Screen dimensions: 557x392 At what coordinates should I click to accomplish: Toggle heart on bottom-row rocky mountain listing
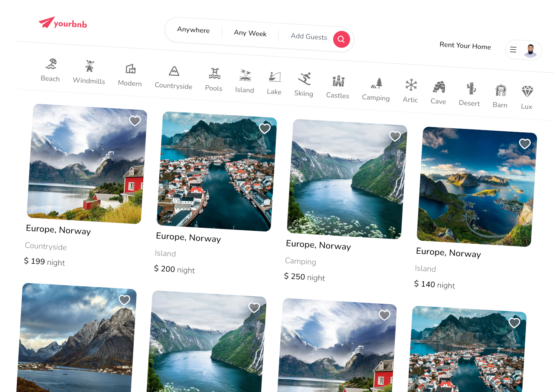coord(124,300)
